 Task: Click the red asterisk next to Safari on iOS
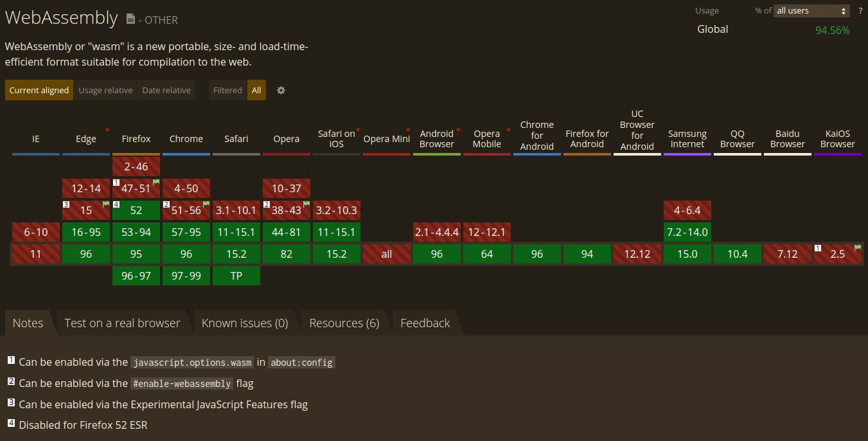tap(358, 130)
